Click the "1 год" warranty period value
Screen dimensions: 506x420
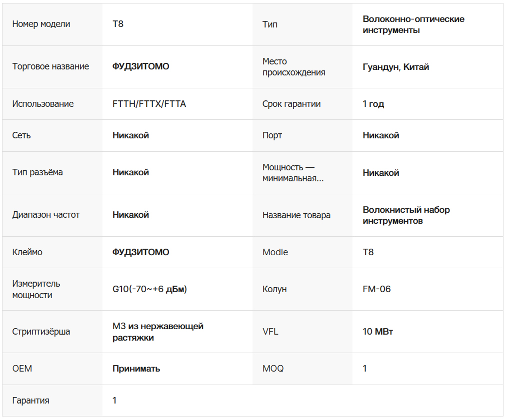373,104
